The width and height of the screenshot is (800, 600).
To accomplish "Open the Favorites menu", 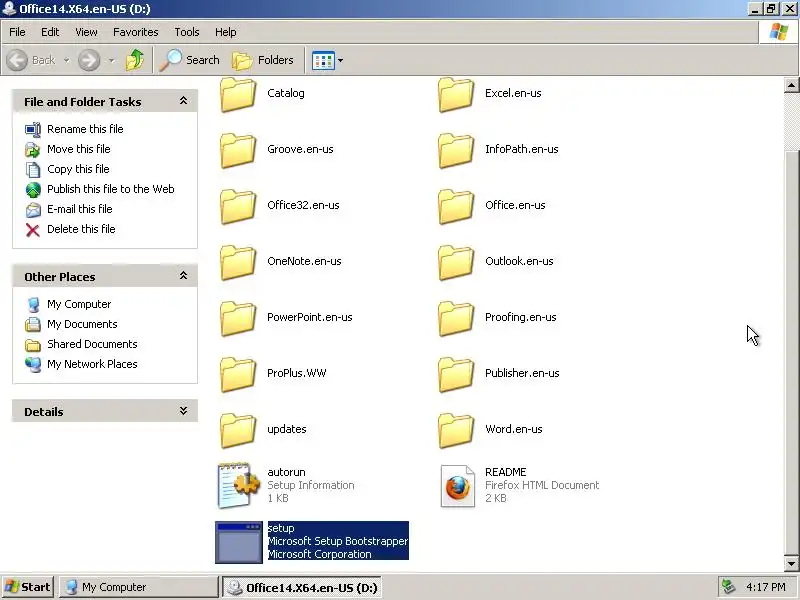I will [136, 32].
